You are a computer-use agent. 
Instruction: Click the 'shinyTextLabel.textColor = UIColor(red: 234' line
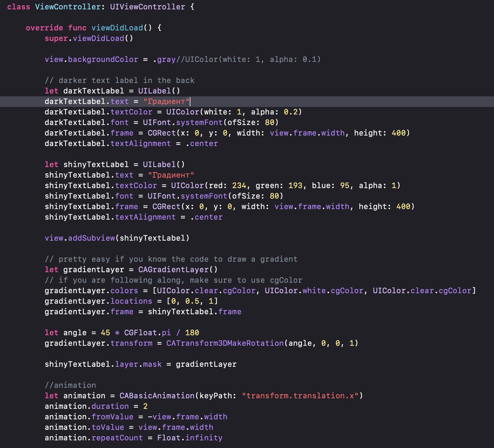tap(223, 185)
